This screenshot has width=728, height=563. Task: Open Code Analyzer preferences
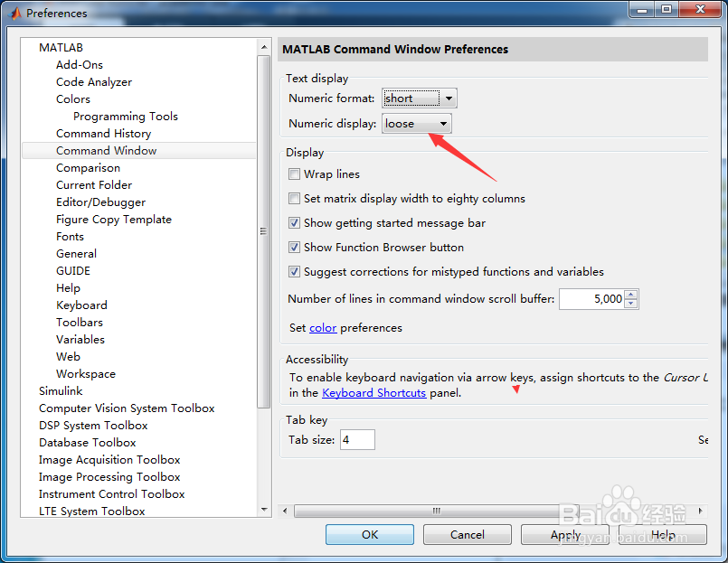coord(94,82)
